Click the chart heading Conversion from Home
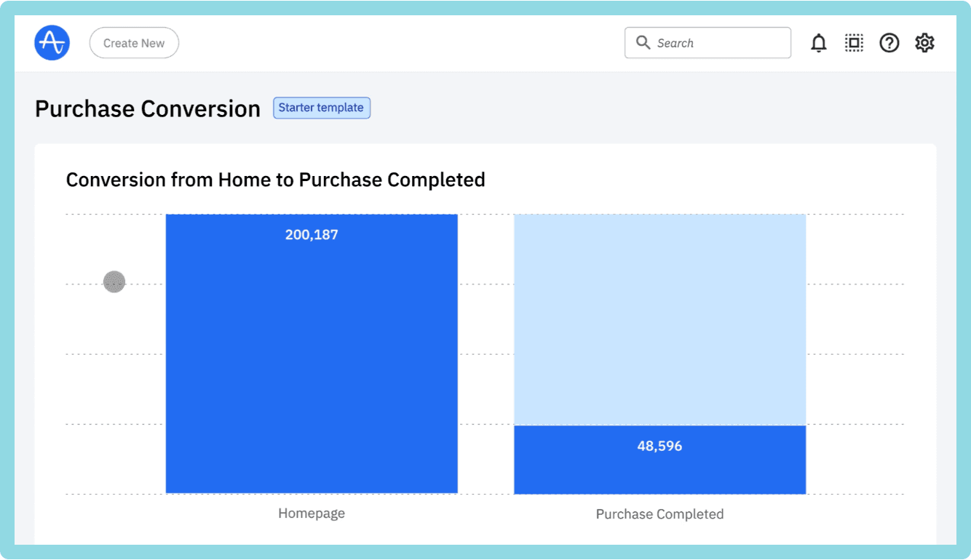This screenshot has width=971, height=560. click(x=275, y=180)
